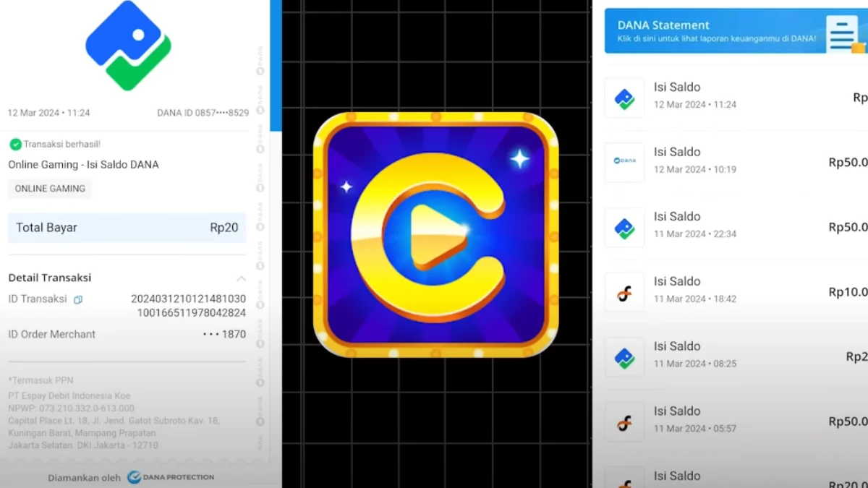Click the merchant icon beside 11 Mar 08:25

pyautogui.click(x=624, y=357)
